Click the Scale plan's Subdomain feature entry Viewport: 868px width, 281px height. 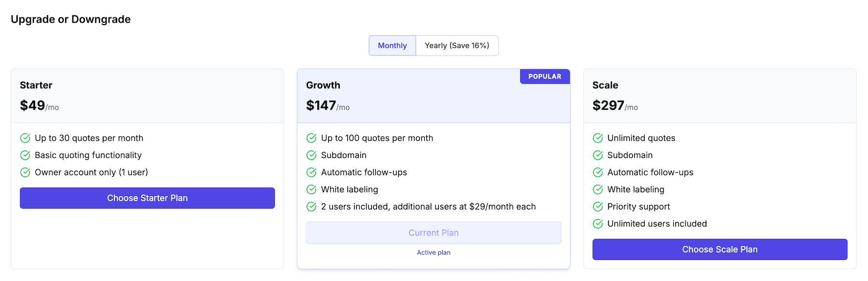click(630, 155)
